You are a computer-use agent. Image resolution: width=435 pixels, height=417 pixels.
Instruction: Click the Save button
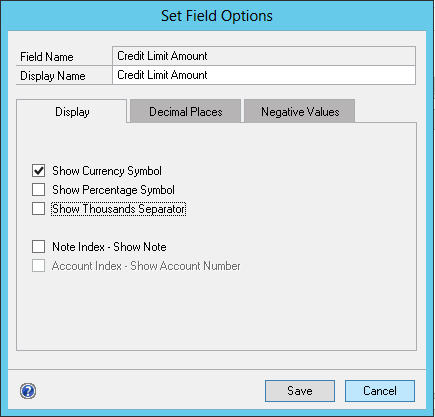click(x=300, y=391)
